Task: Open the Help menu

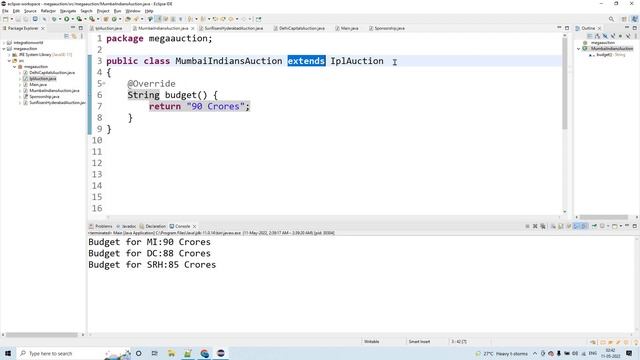Action: click(149, 11)
